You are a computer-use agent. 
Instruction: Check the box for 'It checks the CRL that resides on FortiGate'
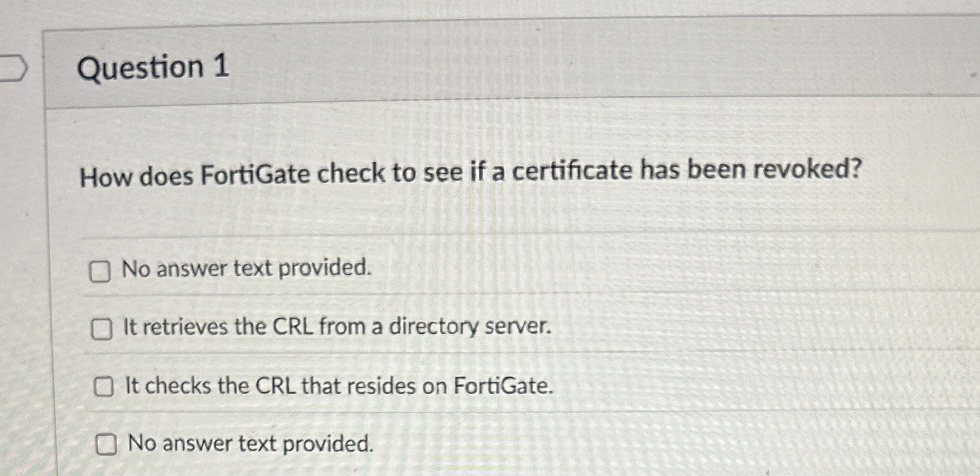pos(104,387)
